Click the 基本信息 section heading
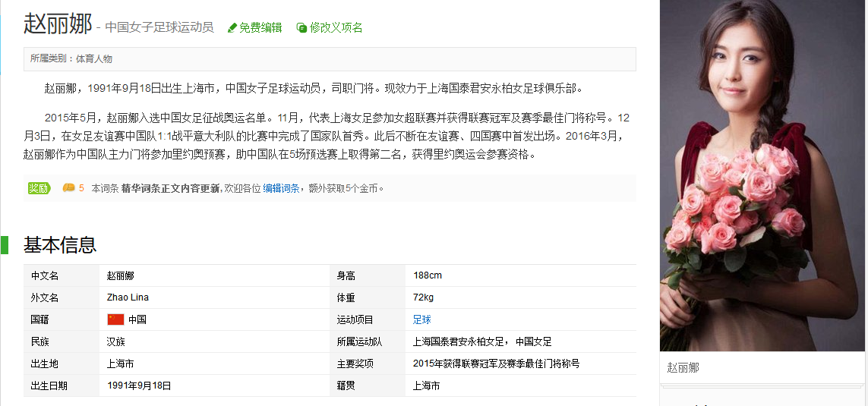 tap(60, 245)
